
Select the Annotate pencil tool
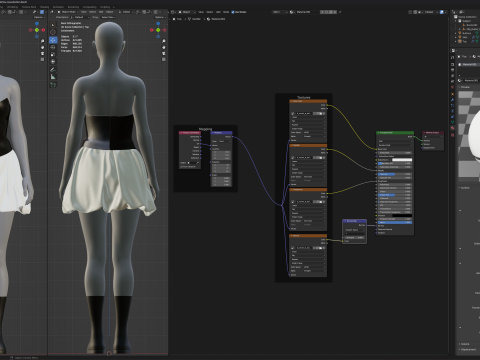click(x=53, y=70)
